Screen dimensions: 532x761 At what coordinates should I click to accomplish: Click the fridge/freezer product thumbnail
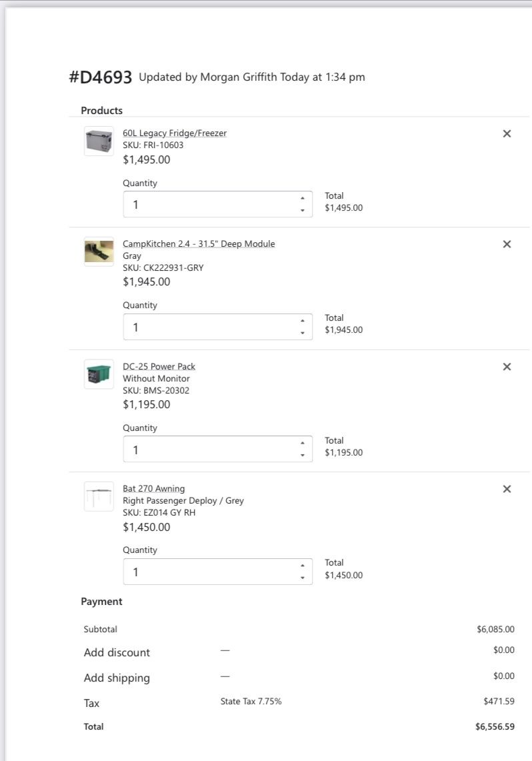(99, 141)
